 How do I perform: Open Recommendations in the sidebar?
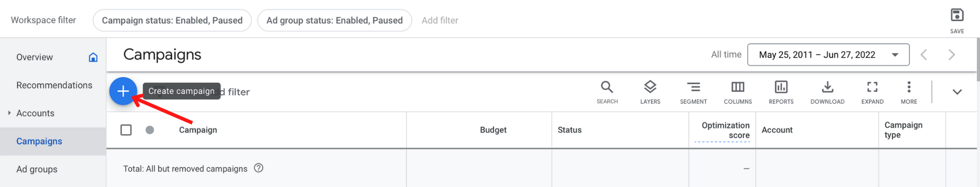(x=53, y=85)
